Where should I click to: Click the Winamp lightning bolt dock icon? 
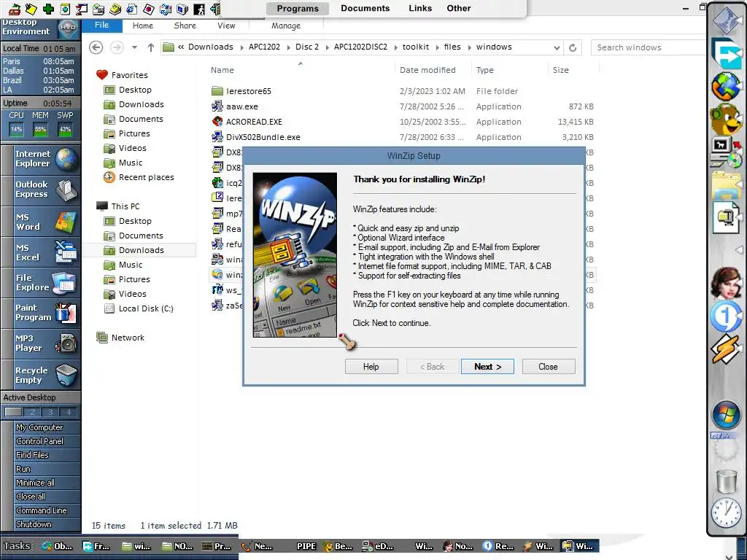(725, 349)
